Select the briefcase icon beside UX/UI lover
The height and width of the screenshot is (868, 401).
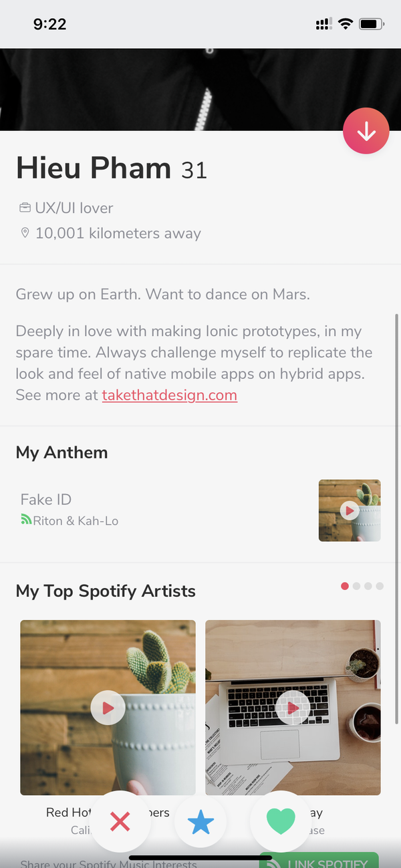point(24,207)
